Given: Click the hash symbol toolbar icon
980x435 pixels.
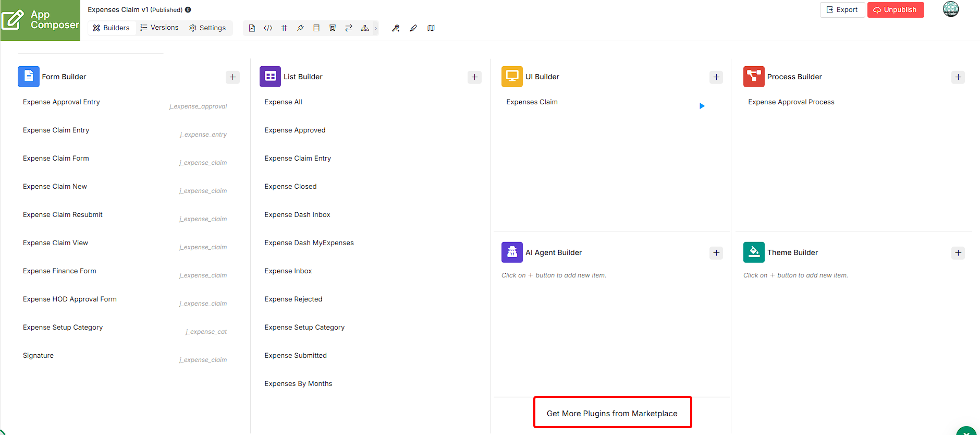Looking at the screenshot, I should (x=284, y=28).
